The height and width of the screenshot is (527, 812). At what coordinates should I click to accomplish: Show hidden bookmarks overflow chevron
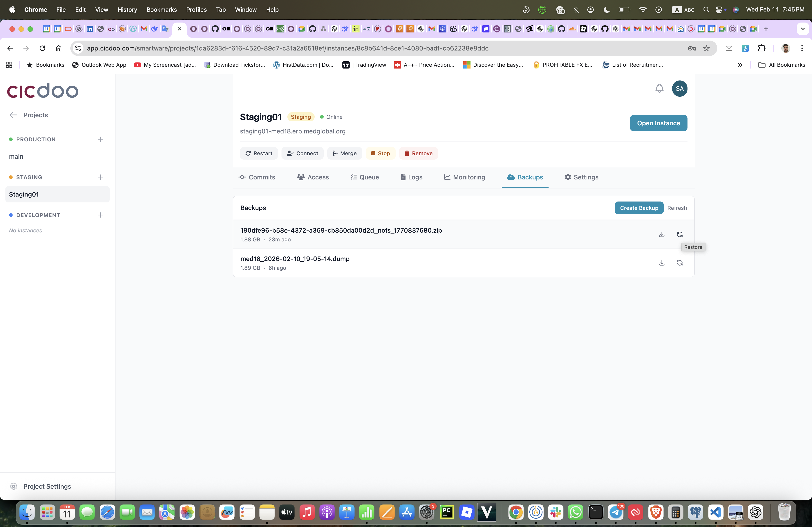click(x=740, y=65)
